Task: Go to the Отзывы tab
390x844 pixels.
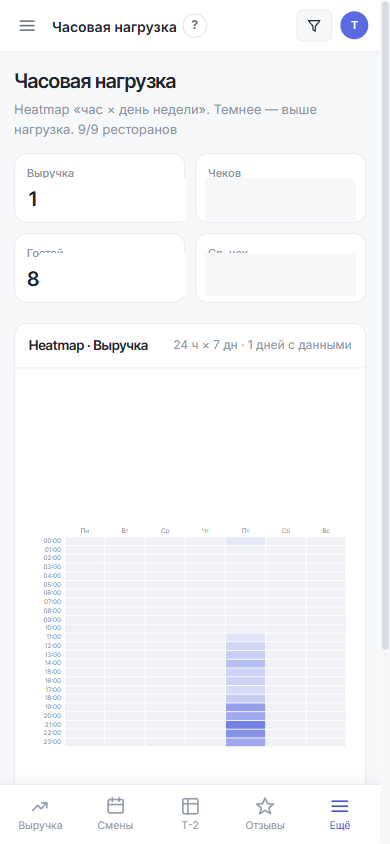Action: pyautogui.click(x=265, y=814)
